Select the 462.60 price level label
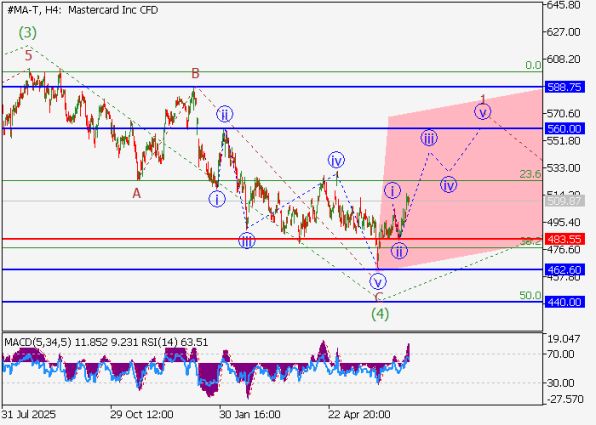596x425 pixels. coord(564,270)
